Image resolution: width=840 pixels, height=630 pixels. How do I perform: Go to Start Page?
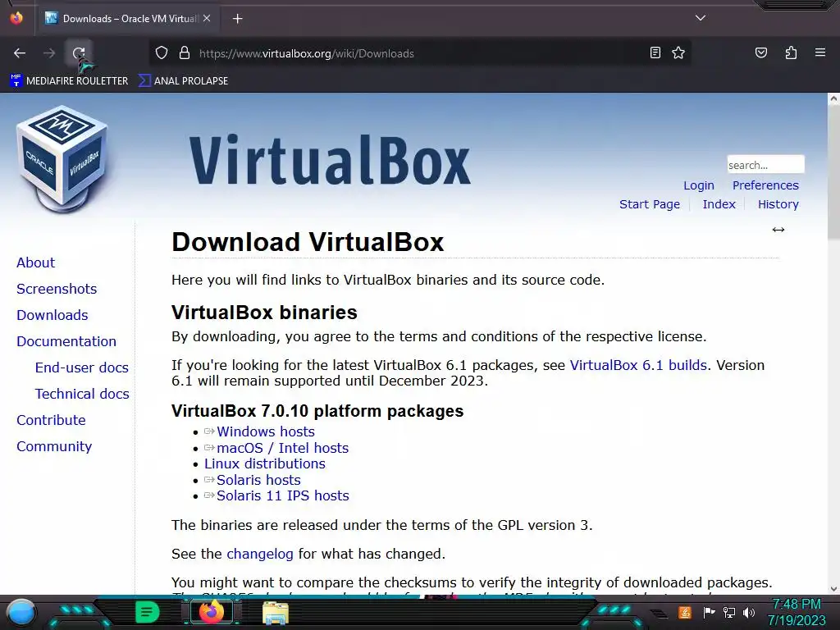click(650, 204)
